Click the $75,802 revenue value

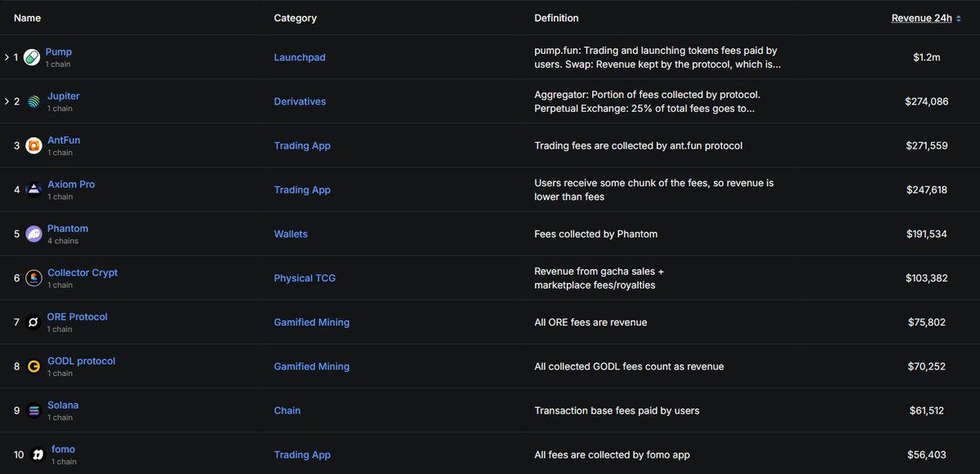coord(927,321)
